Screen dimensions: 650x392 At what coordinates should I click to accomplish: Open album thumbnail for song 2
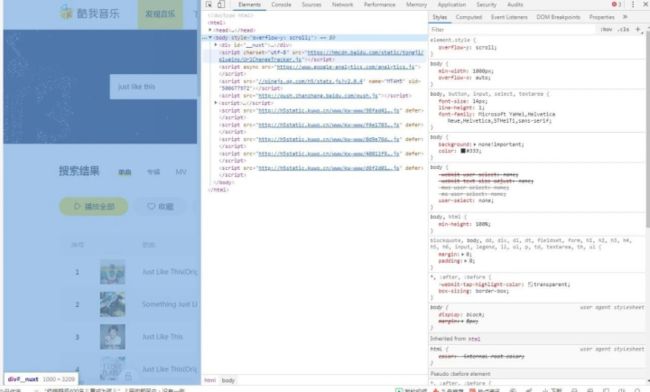tap(112, 304)
